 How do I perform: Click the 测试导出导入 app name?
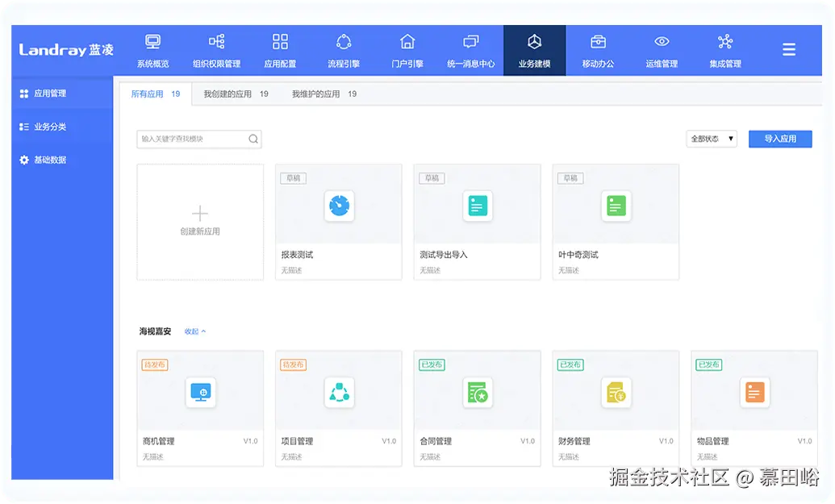pos(444,255)
